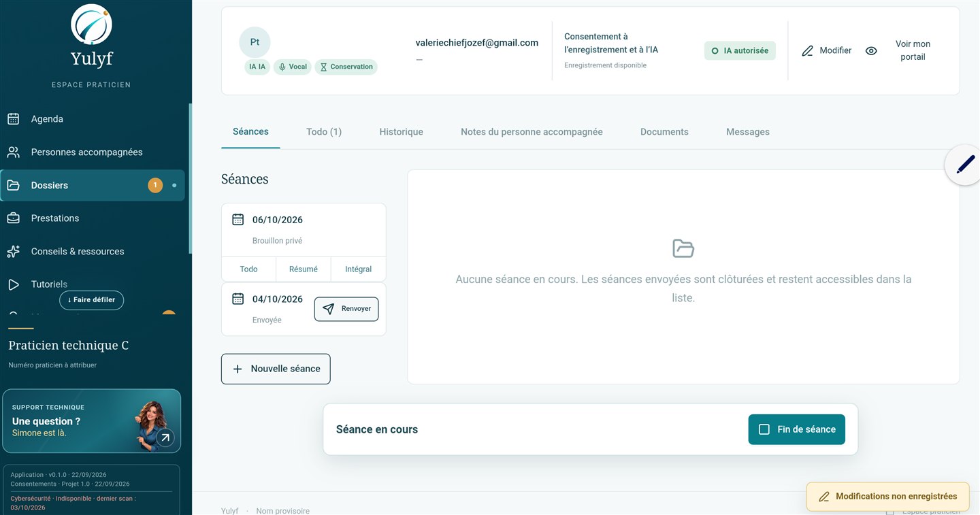Screen dimensions: 980x515
Task: Open the Agenda calendar icon in sidebar
Action: coord(13,119)
